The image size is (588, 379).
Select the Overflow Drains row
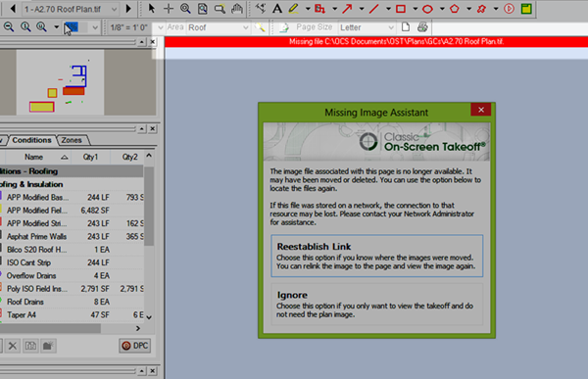[72, 275]
